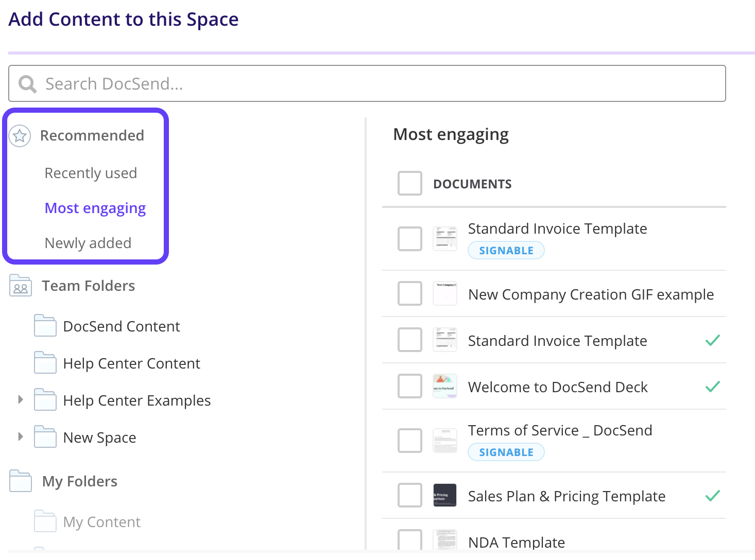Viewport: 755px width, 560px height.
Task: Expand the Help Center Examples folder
Action: [x=20, y=399]
